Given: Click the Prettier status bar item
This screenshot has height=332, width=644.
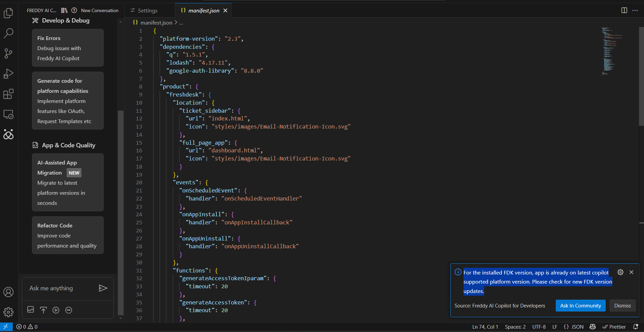Looking at the screenshot, I should coord(614,327).
